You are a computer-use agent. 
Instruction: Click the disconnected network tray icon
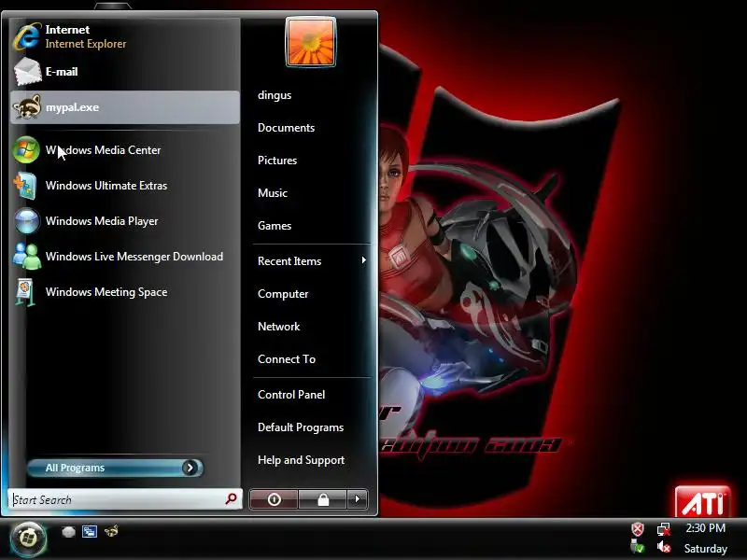(664, 528)
